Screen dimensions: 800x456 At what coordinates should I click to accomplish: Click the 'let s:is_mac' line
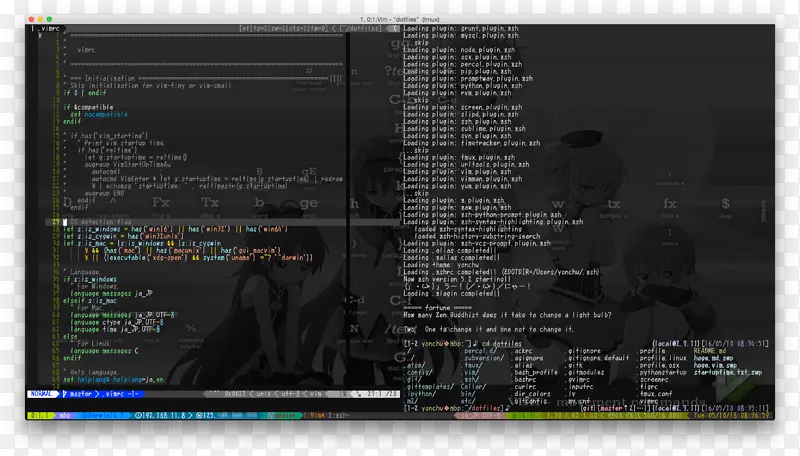tap(142, 243)
